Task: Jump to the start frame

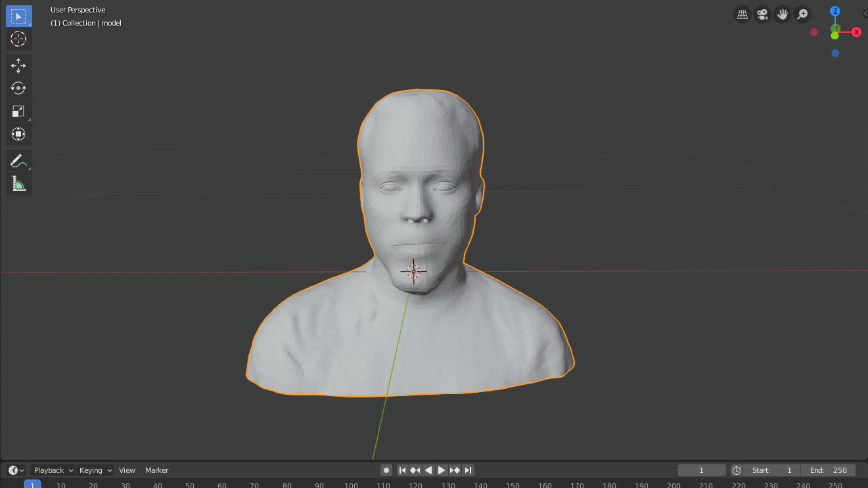Action: click(x=403, y=470)
